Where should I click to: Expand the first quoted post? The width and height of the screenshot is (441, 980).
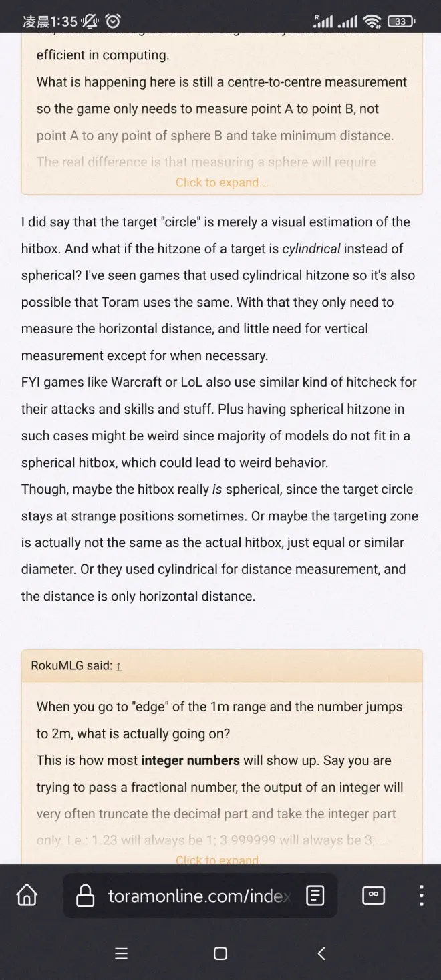tap(222, 182)
